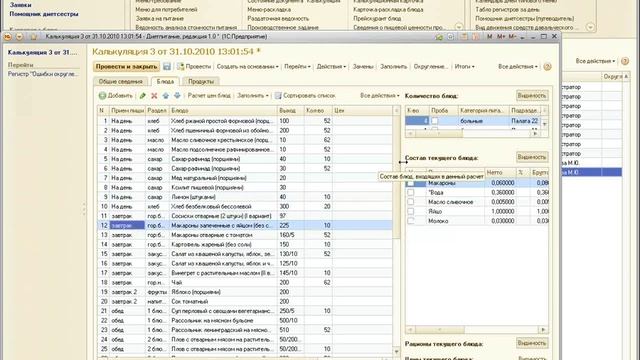
Task: Move row down with the blue down arrow
Action: click(177, 96)
